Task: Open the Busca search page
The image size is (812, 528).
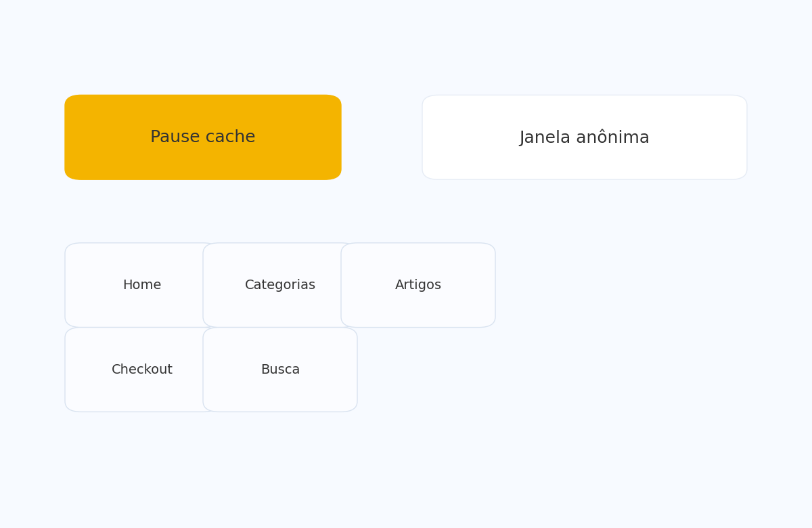Action: click(x=280, y=370)
